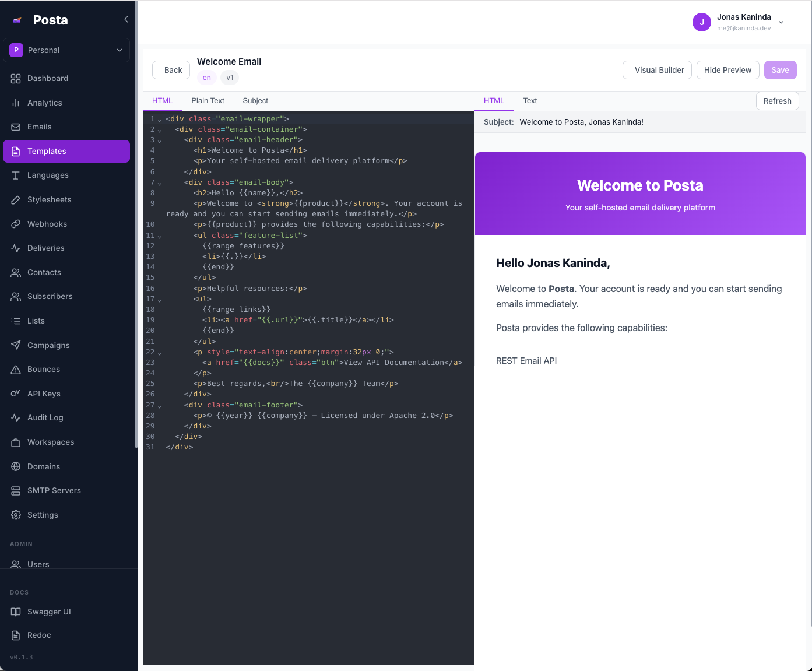Fold code at line 1 arrow
Image resolution: width=812 pixels, height=671 pixels.
(160, 120)
